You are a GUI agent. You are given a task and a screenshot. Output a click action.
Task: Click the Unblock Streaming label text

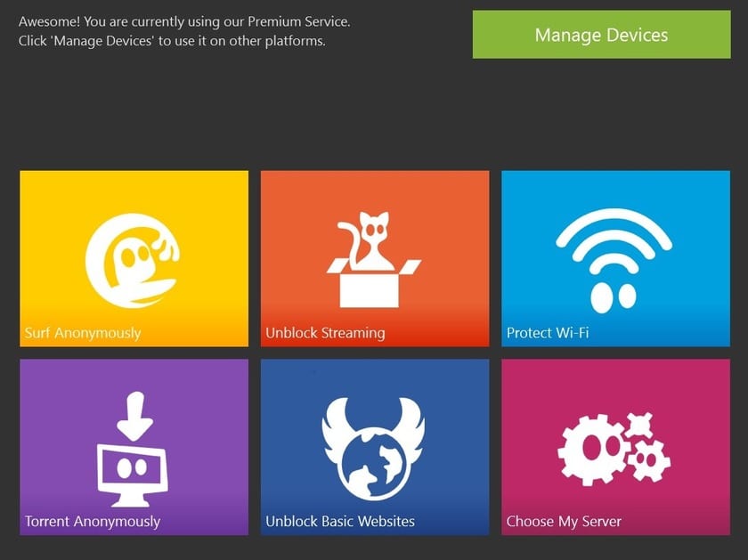click(x=325, y=333)
